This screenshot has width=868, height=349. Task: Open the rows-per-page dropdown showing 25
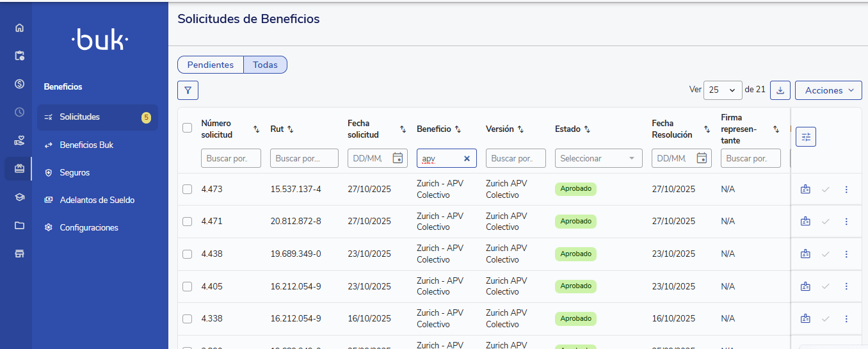click(x=723, y=90)
